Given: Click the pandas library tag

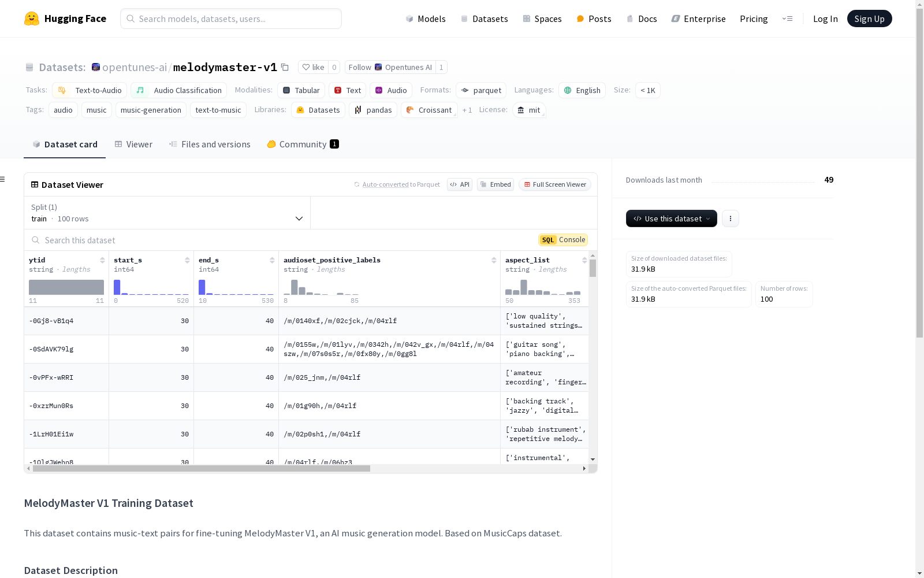Looking at the screenshot, I should [373, 110].
